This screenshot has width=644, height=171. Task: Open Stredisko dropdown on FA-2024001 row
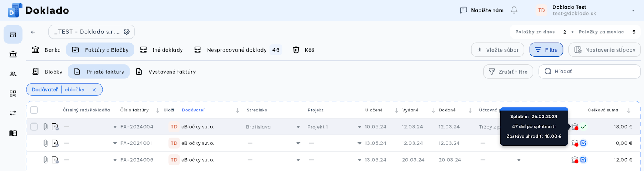298,143
